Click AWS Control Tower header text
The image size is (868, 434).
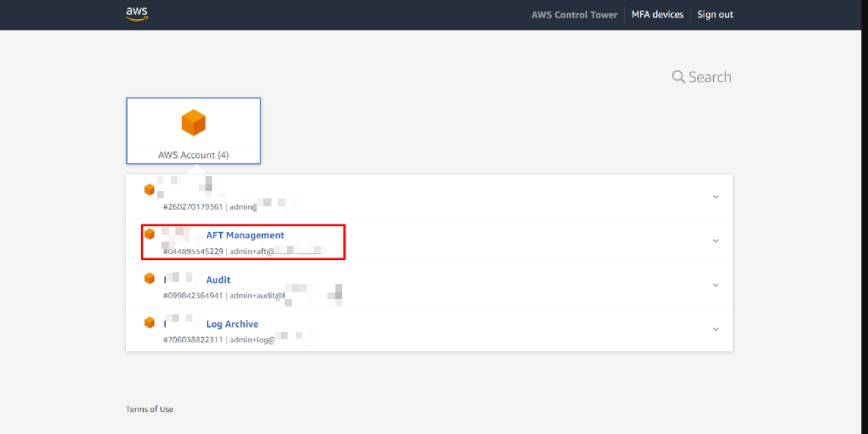[575, 15]
